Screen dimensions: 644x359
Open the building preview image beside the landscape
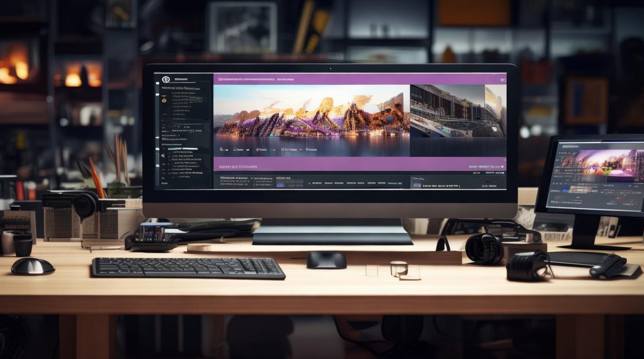458,111
